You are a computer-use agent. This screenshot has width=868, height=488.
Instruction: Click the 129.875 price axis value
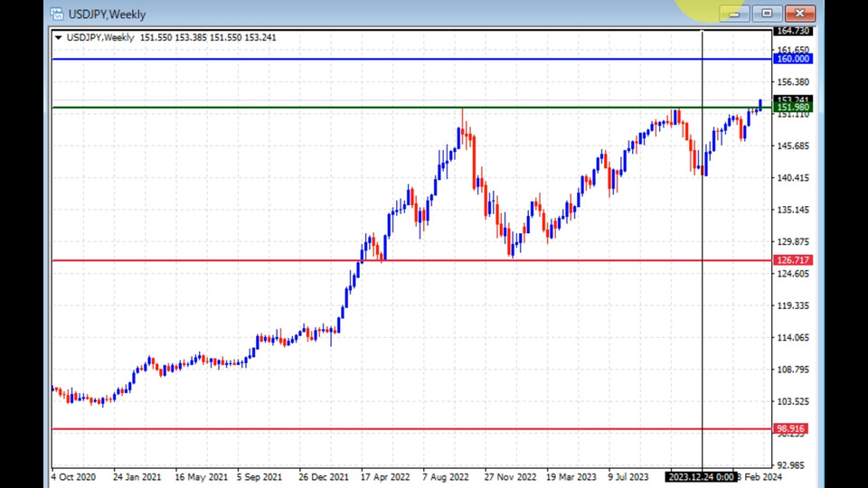[793, 242]
